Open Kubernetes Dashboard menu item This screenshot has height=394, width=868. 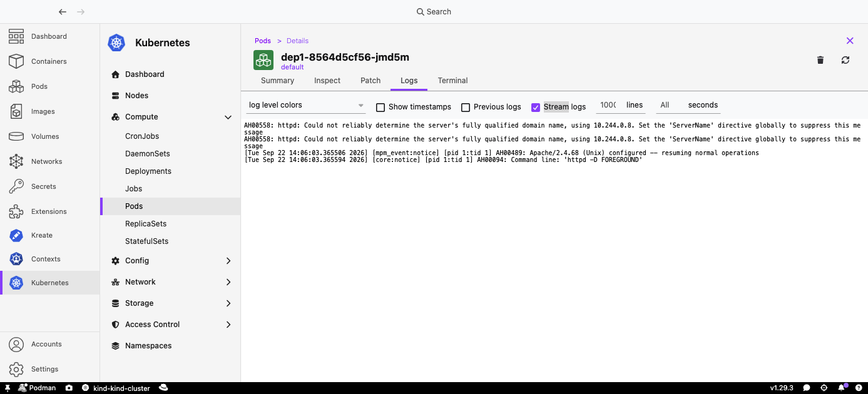click(170, 74)
